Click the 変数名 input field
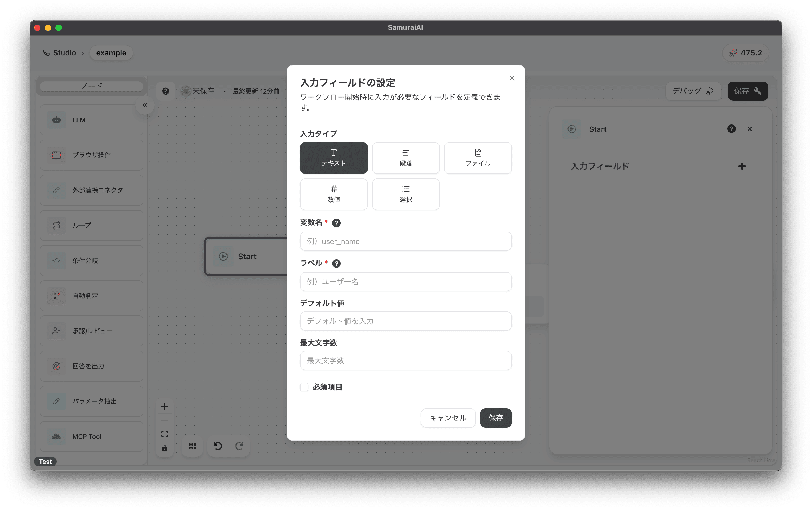The width and height of the screenshot is (812, 510). pos(406,241)
